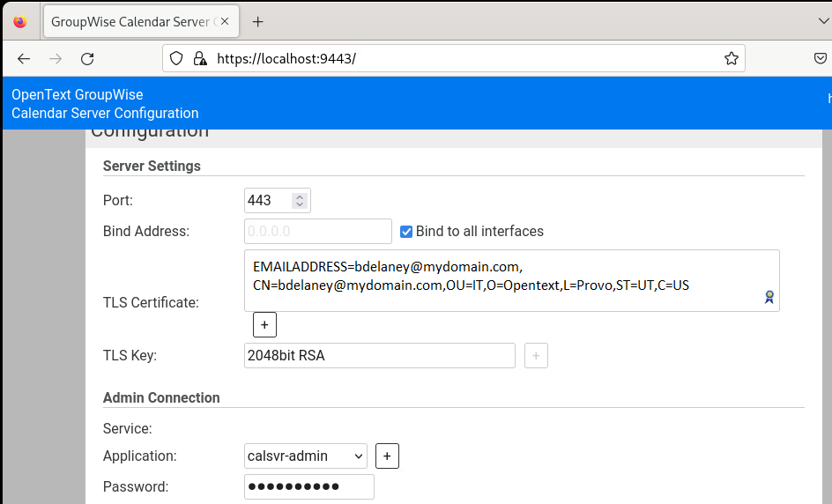Click the Bind to all interfaces label
This screenshot has width=832, height=504.
(479, 232)
